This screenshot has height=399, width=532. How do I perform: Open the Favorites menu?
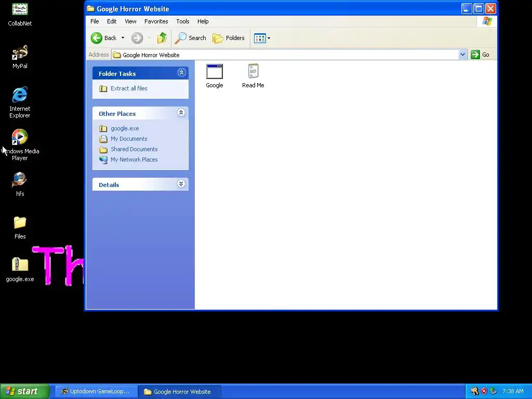156,21
